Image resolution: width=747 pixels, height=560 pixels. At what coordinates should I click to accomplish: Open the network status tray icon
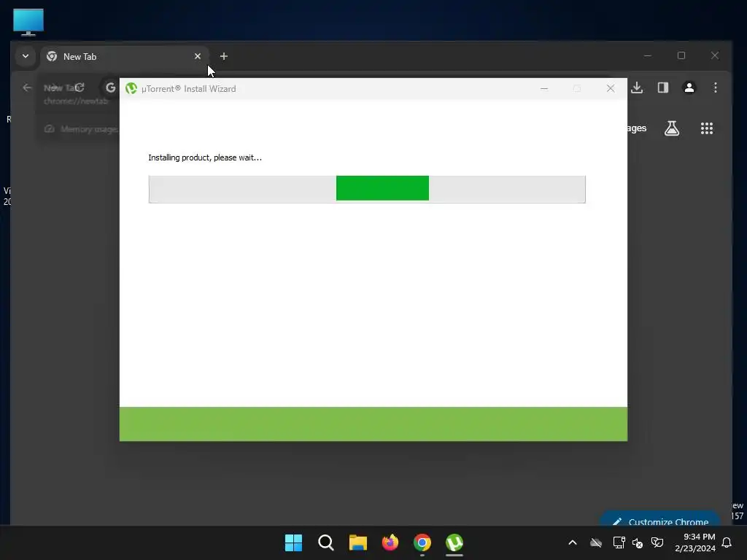[619, 542]
